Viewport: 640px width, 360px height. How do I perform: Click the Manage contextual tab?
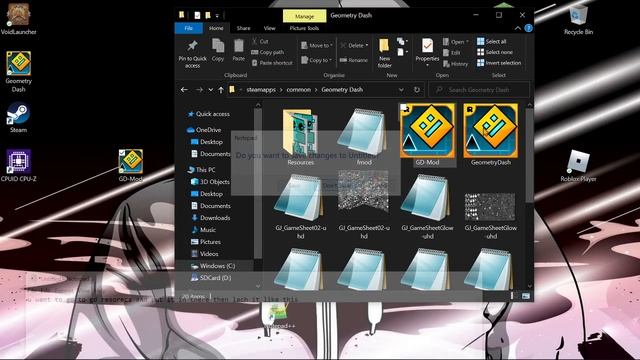pos(304,16)
